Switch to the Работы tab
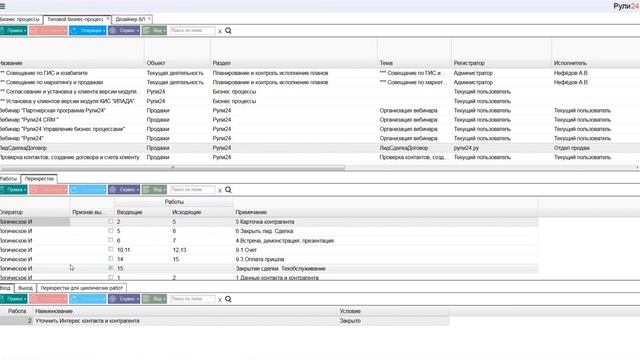 pyautogui.click(x=9, y=179)
